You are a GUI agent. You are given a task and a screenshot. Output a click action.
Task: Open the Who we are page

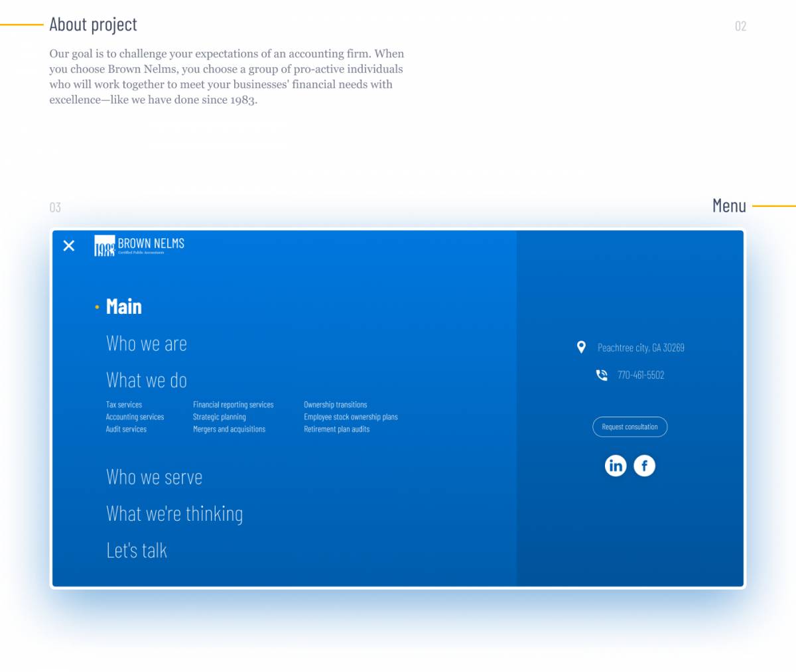point(147,344)
